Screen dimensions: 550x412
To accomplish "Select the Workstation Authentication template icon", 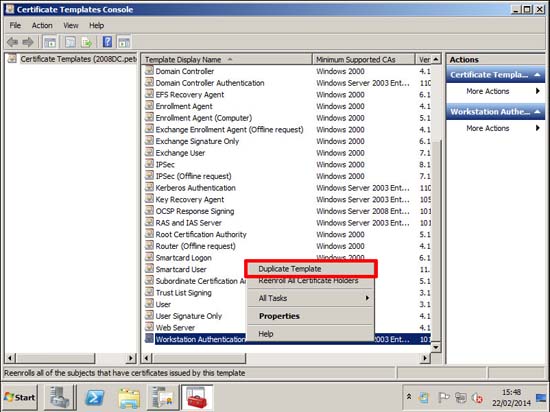I will coord(149,338).
